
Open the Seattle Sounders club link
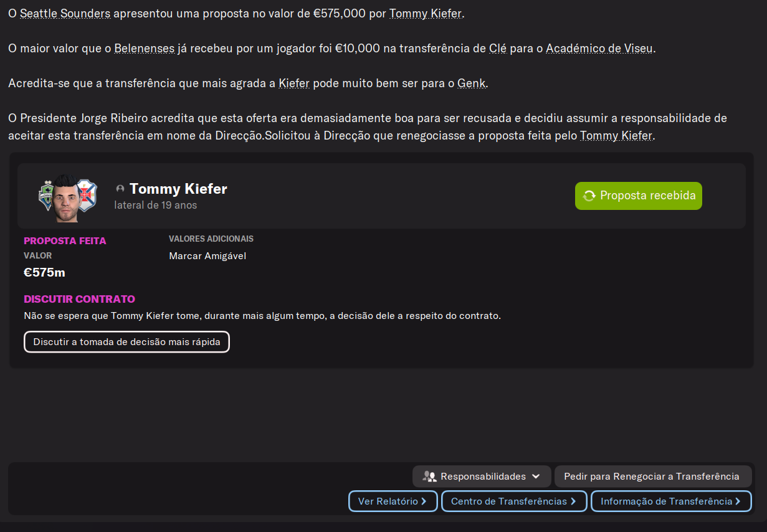tap(65, 13)
